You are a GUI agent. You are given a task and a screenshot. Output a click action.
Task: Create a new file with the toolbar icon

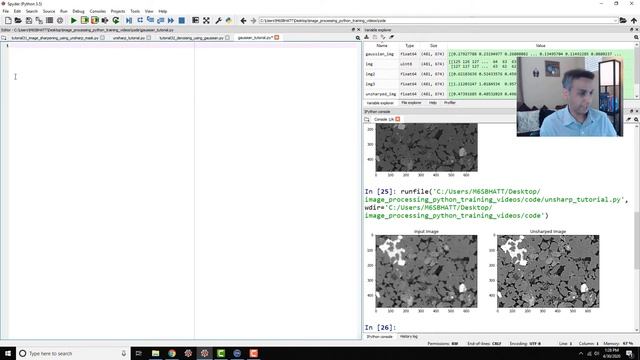[x=8, y=20]
